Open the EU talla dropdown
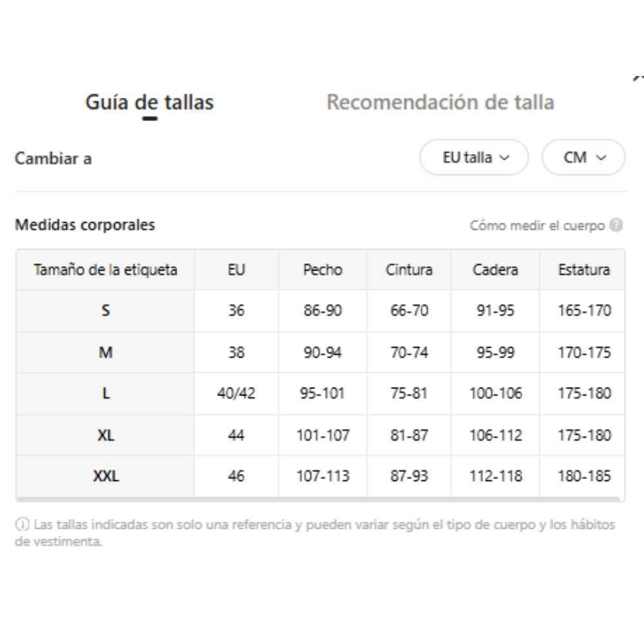Image resolution: width=644 pixels, height=644 pixels. coord(474,157)
